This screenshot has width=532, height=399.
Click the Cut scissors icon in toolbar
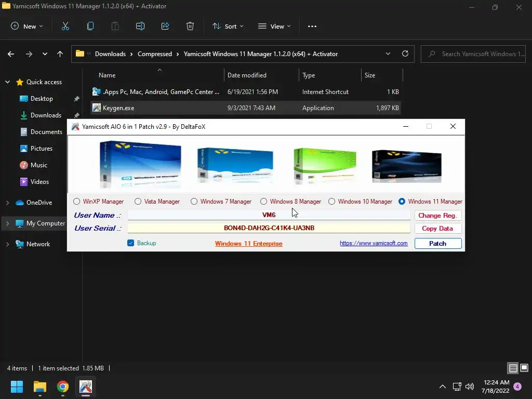coord(65,26)
